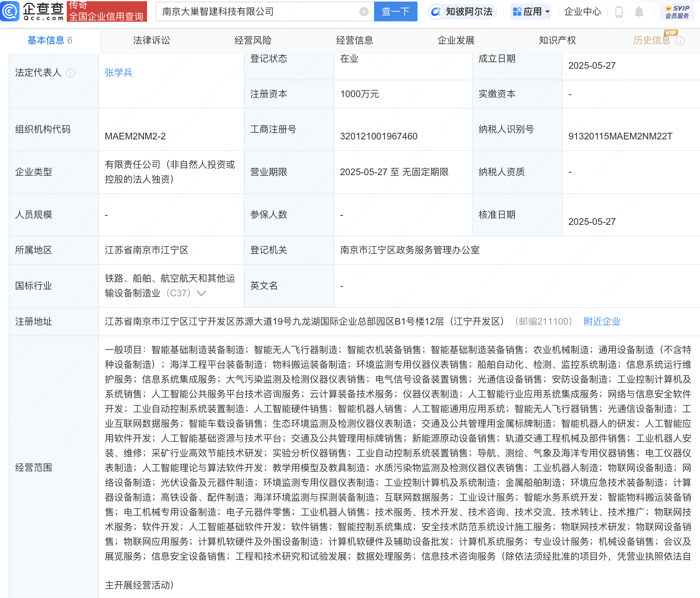Open 知彼阿尔法 AI assistant
This screenshot has height=598, width=700.
pos(462,12)
